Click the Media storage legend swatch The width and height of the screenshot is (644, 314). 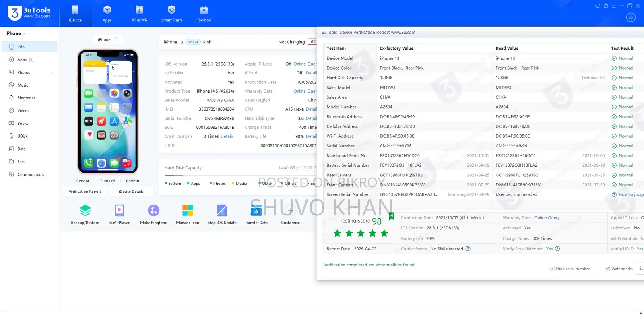pos(233,183)
